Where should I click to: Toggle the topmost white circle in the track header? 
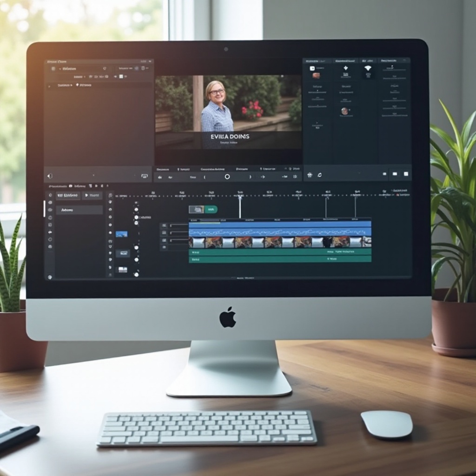point(136,210)
